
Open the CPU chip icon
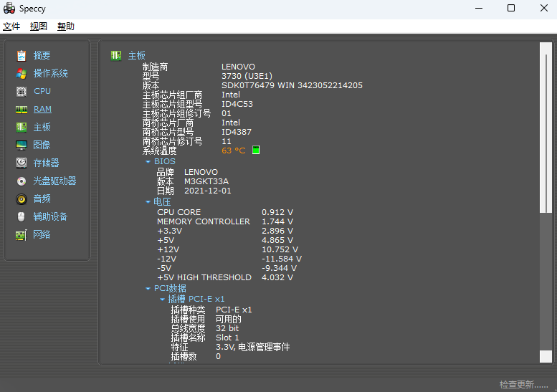[22, 91]
